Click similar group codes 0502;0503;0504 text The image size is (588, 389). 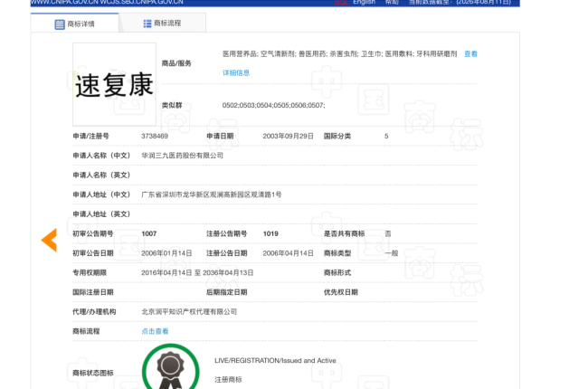coord(274,106)
